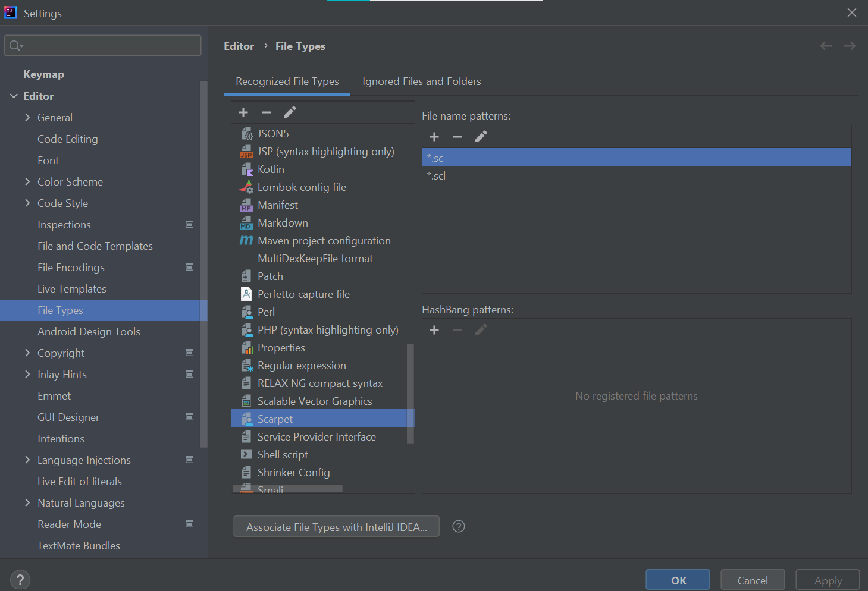Viewport: 868px width, 591px height.
Task: Edit the selected recognized file type
Action: tap(290, 112)
